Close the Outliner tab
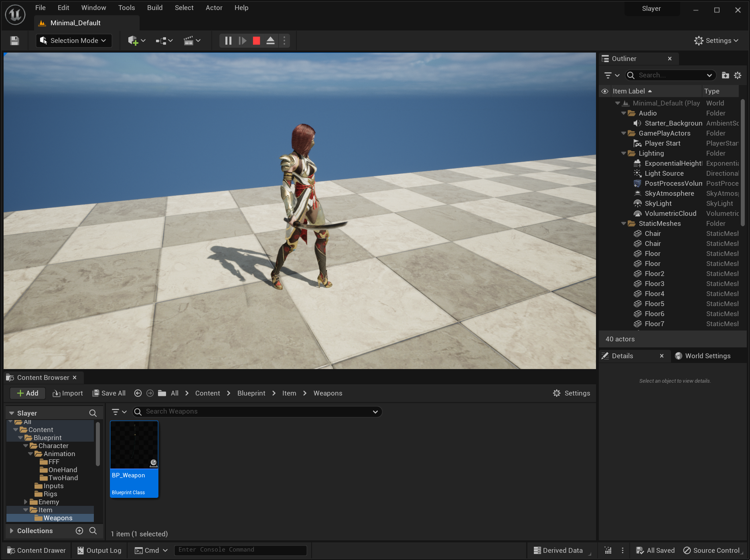This screenshot has width=750, height=560. coord(670,59)
